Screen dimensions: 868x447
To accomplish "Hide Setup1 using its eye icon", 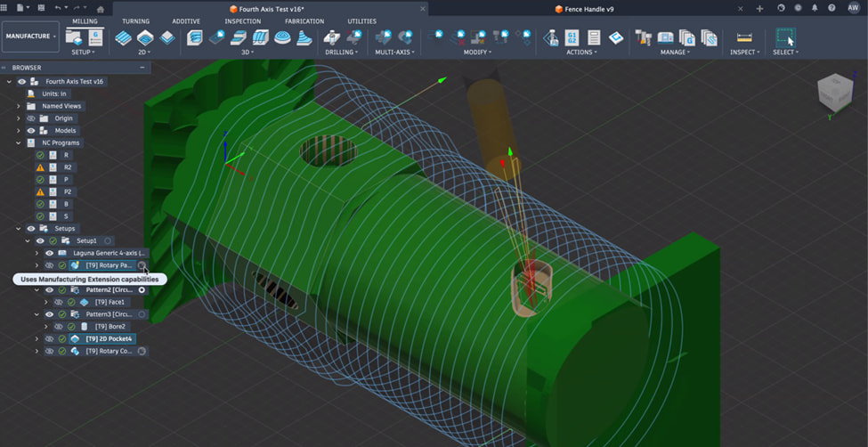I will point(40,240).
